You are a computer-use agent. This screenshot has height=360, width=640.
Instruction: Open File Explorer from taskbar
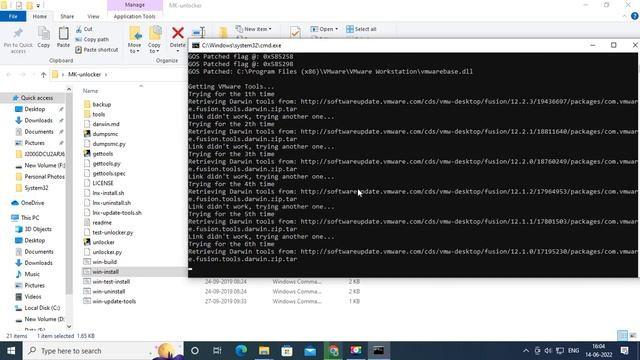click(x=264, y=351)
